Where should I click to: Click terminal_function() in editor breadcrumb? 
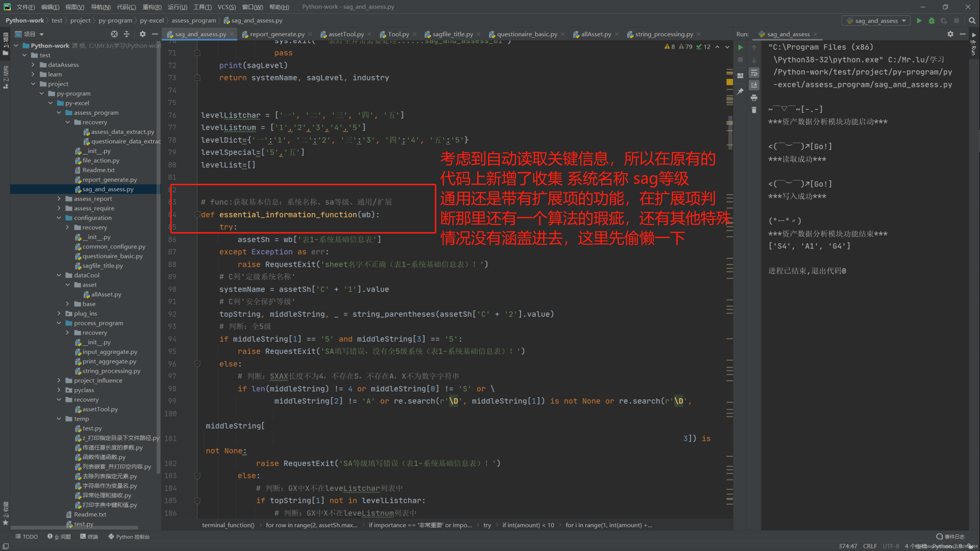coord(228,525)
